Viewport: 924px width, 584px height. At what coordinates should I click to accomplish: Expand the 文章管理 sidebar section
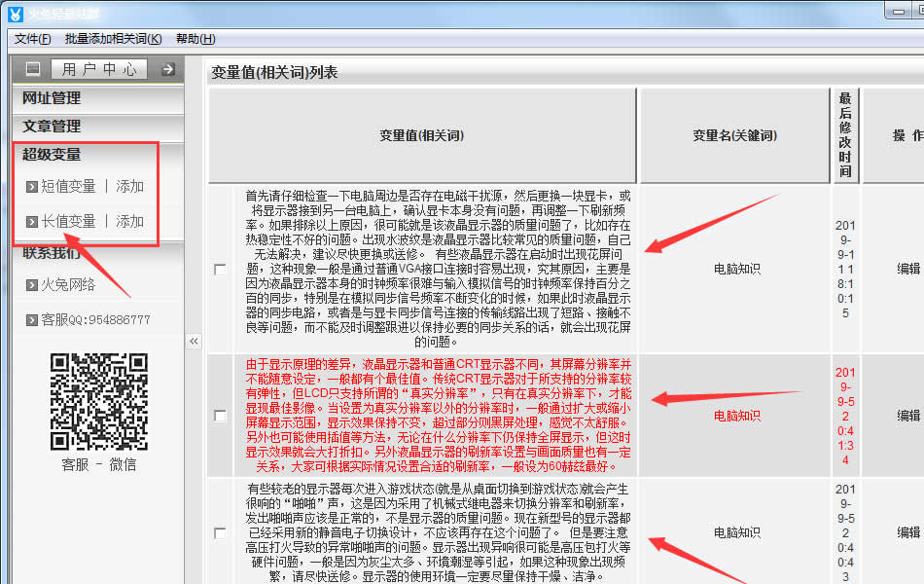[53, 127]
